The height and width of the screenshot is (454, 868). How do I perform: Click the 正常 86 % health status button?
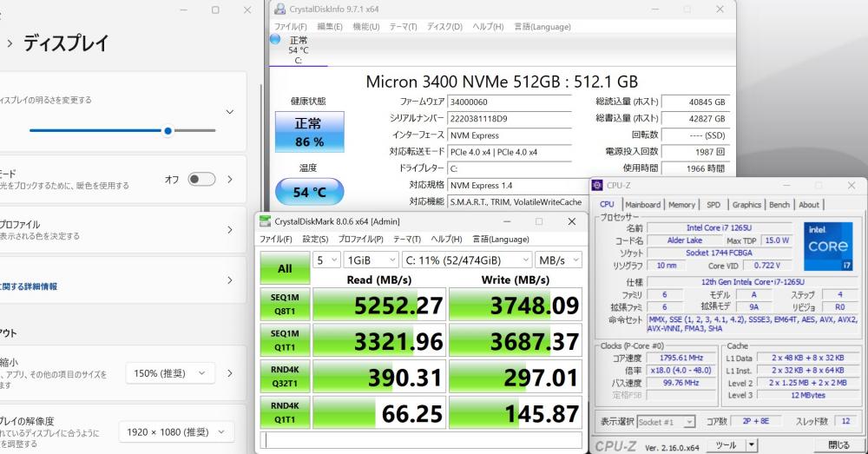[x=310, y=132]
